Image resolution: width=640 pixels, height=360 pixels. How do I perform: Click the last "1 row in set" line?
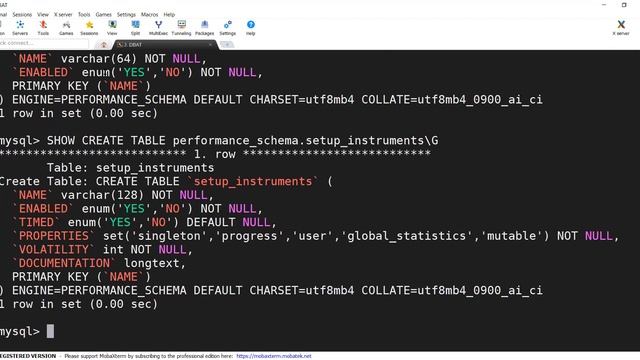[79, 304]
